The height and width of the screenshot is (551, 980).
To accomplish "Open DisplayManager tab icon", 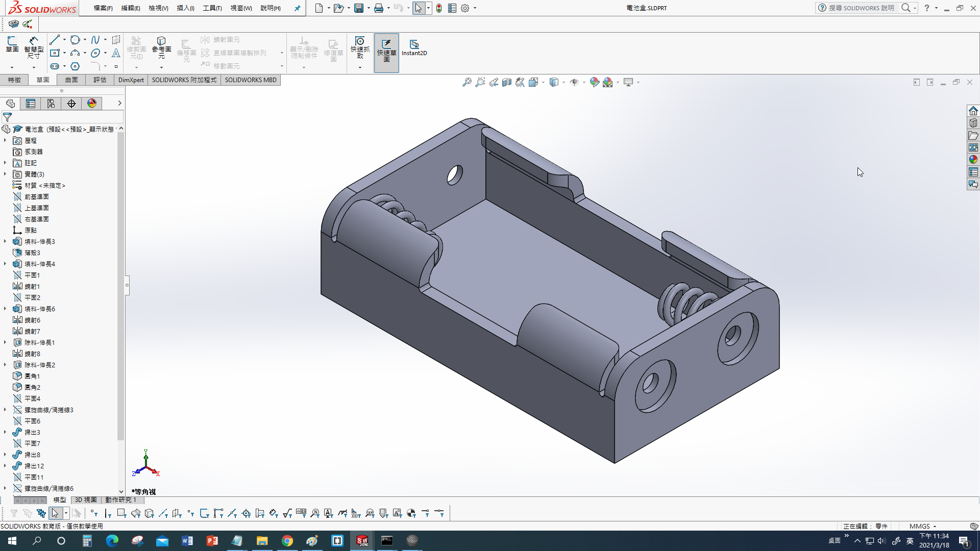I will 92,104.
